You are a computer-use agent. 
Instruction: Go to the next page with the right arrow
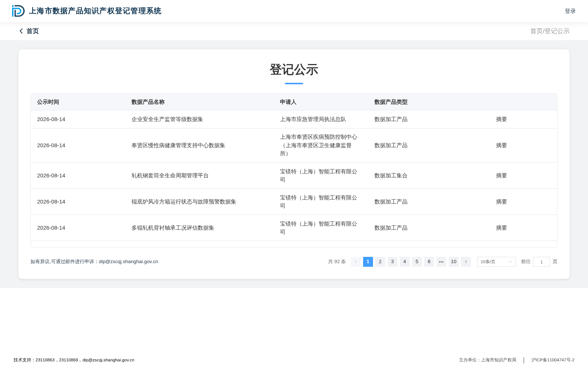tap(466, 262)
